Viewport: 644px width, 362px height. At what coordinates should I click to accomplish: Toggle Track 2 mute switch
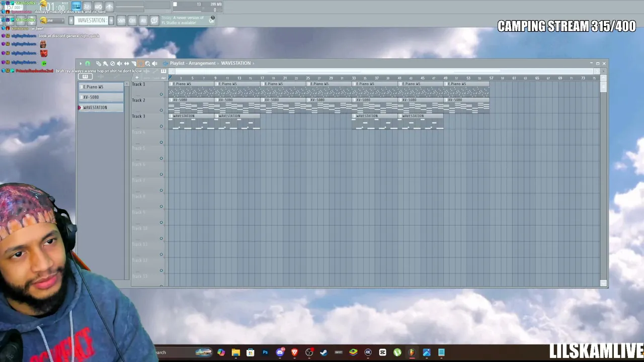162,110
